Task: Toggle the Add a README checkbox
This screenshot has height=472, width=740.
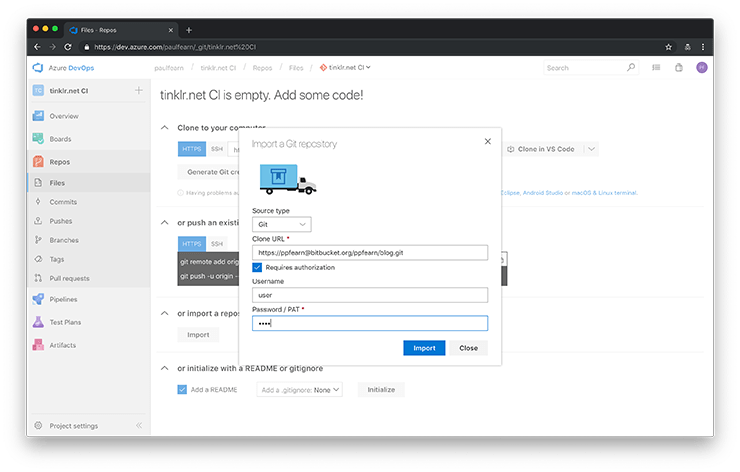Action: (x=182, y=389)
